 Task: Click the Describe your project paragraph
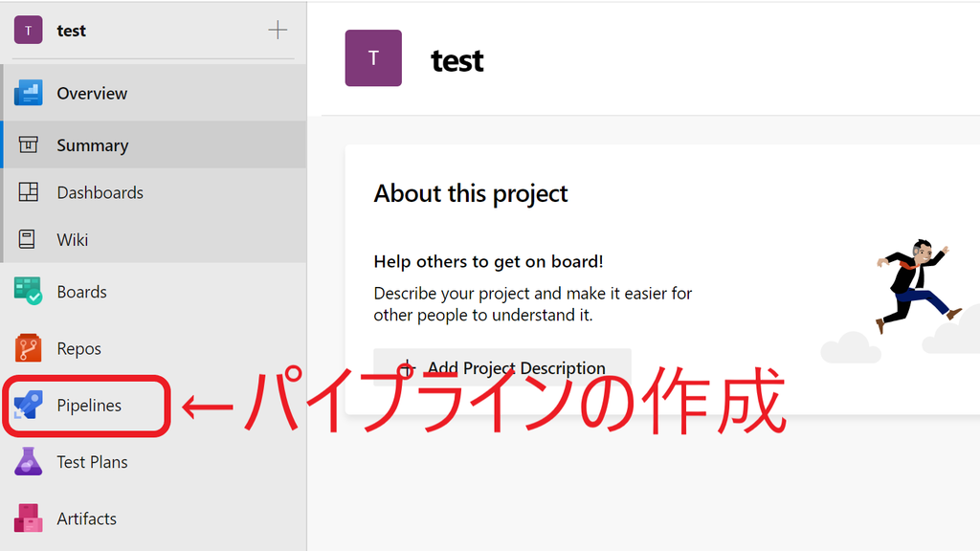click(x=532, y=303)
